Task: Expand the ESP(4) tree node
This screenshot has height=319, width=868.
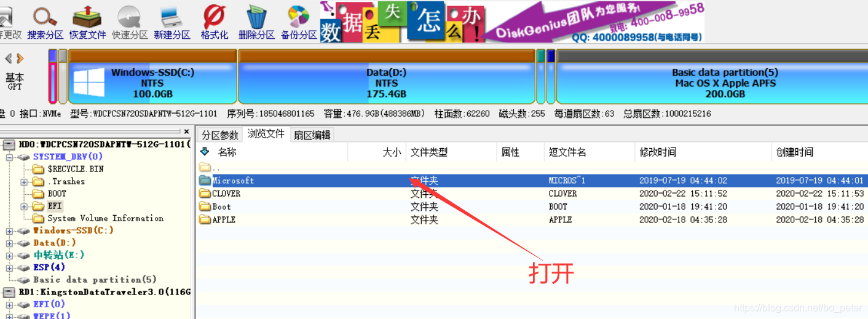Action: (9, 267)
